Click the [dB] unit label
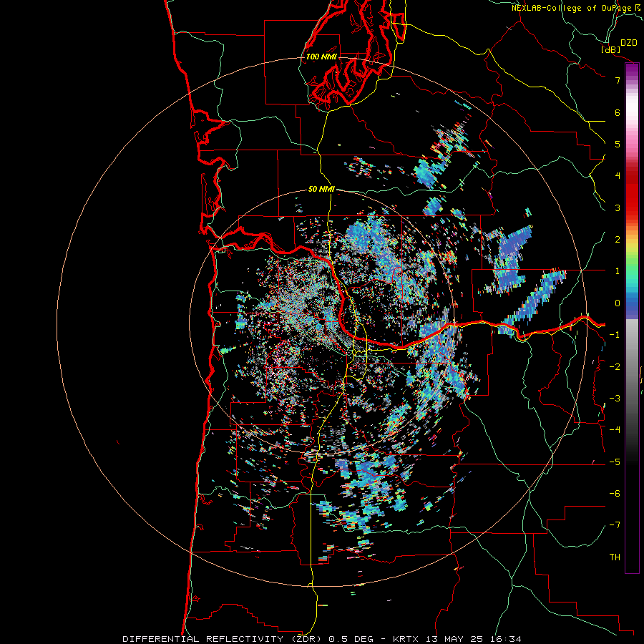 tap(611, 49)
